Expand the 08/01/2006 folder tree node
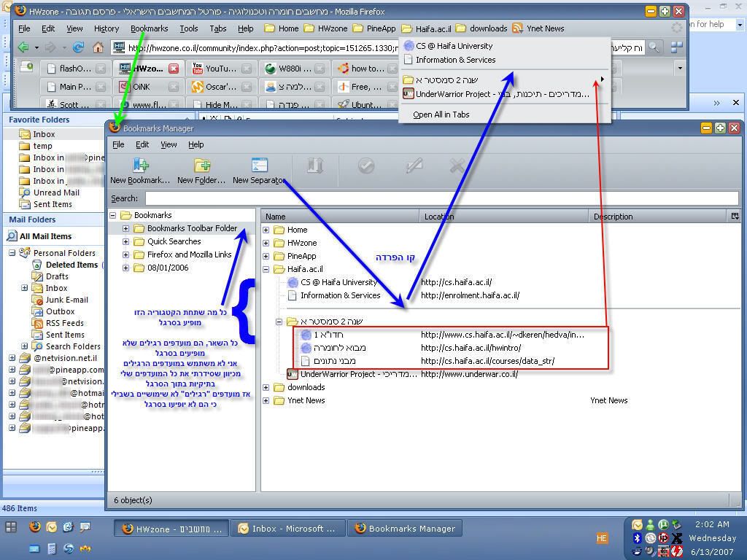 [x=125, y=268]
